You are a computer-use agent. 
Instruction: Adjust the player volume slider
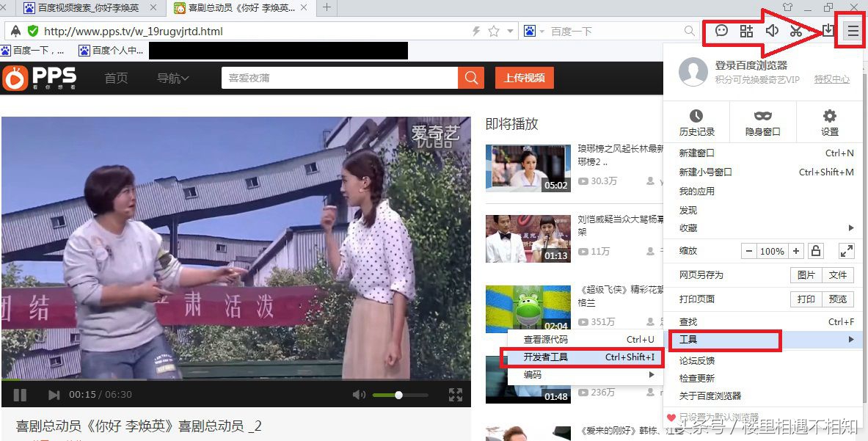coord(399,394)
